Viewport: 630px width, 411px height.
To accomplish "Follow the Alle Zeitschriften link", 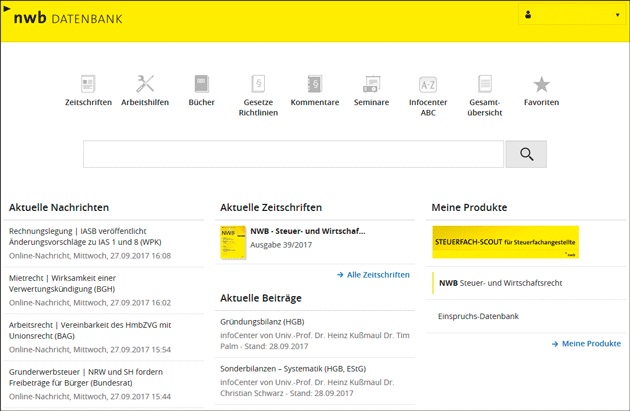I will pos(373,274).
